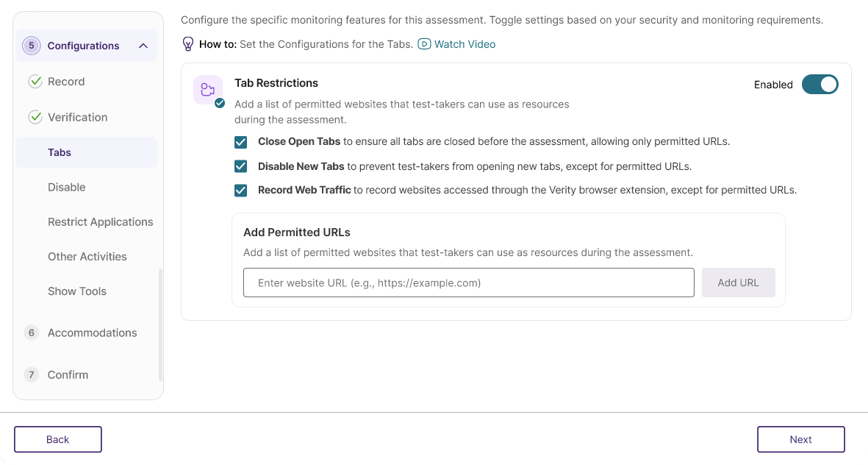Collapse the Configurations section chevron

click(x=143, y=45)
